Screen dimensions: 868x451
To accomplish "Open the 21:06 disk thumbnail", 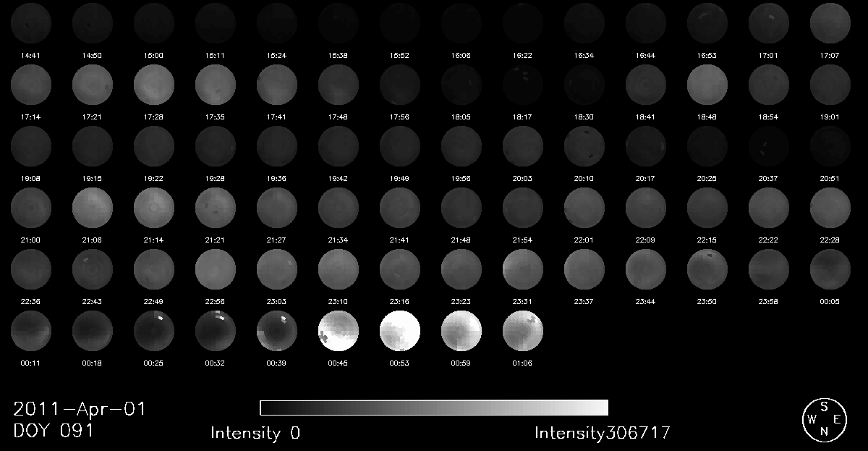I will (x=92, y=207).
